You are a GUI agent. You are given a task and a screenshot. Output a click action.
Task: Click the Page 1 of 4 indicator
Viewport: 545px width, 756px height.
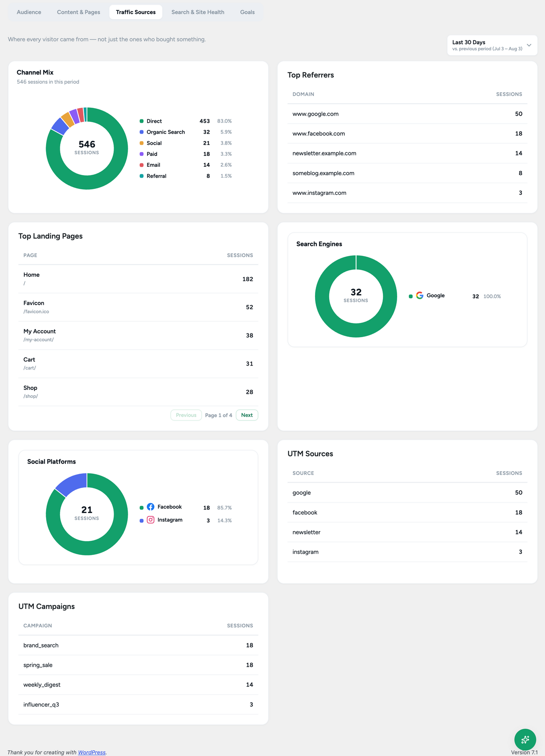point(219,415)
